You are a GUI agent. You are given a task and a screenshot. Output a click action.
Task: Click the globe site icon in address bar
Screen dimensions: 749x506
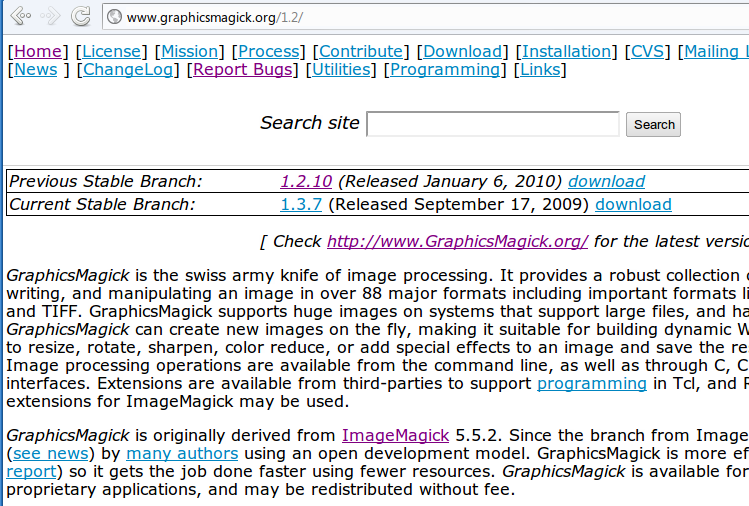[114, 17]
